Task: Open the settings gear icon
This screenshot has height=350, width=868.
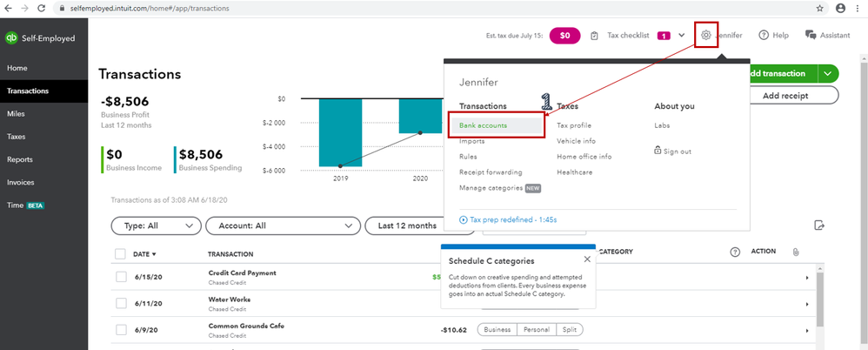Action: coord(706,35)
